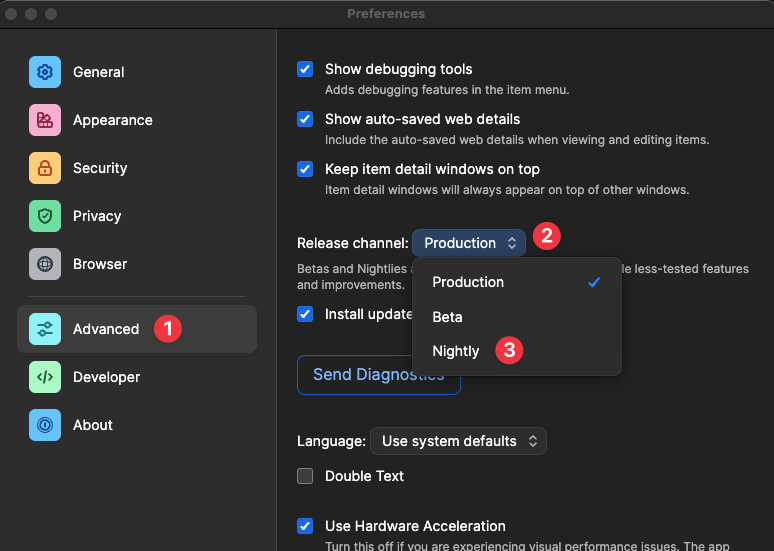Choose Nightly from release channel list

pos(456,351)
